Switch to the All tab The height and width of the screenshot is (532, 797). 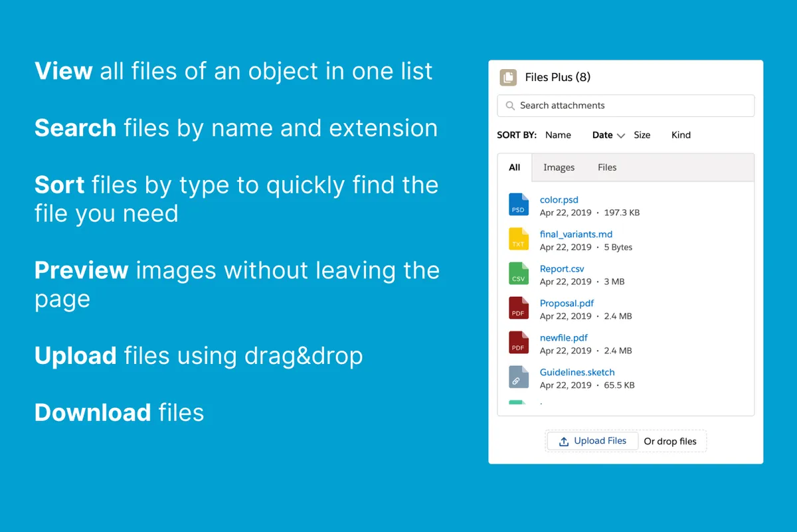pyautogui.click(x=515, y=167)
